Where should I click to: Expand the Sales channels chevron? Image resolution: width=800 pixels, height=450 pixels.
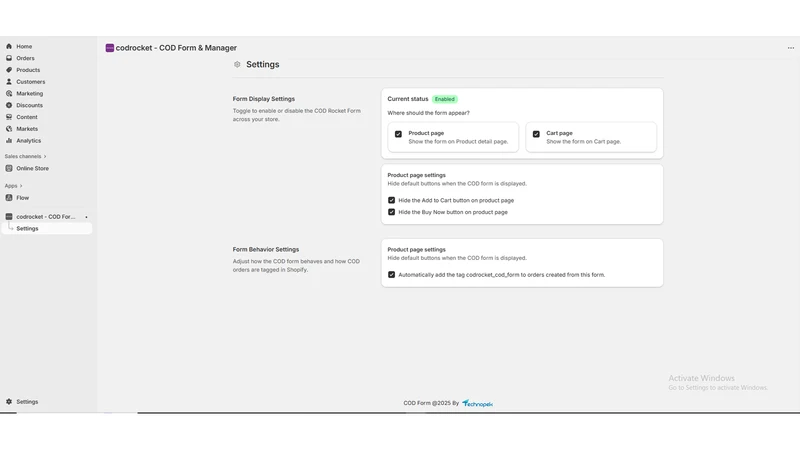tap(45, 157)
